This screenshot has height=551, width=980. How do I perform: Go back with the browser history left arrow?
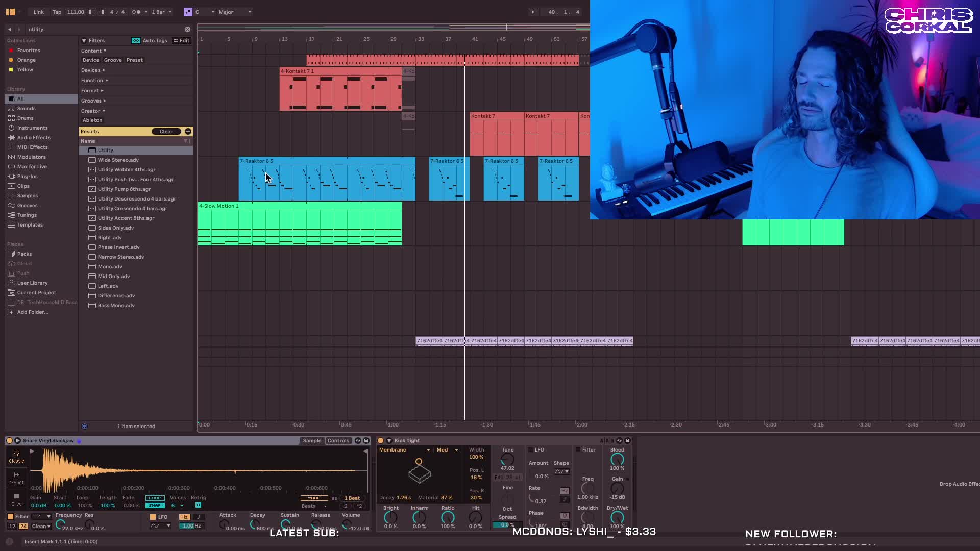click(x=9, y=29)
